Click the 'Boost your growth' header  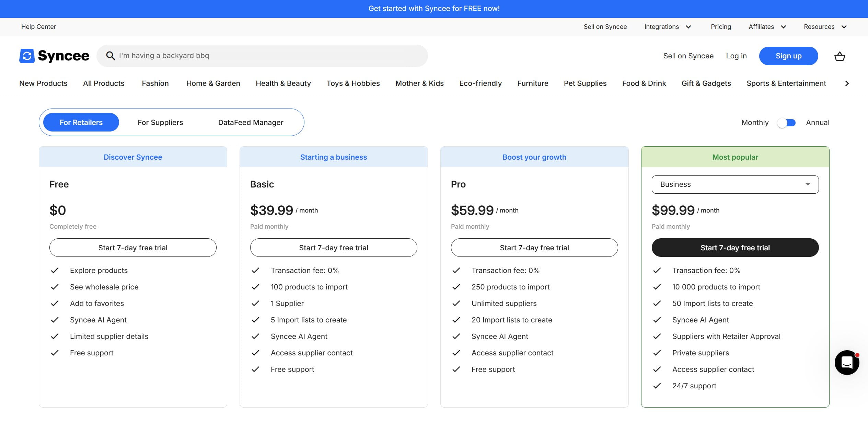[534, 157]
